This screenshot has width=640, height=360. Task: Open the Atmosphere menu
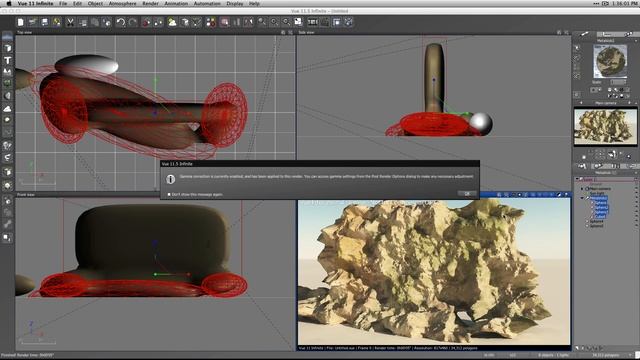[x=122, y=3]
